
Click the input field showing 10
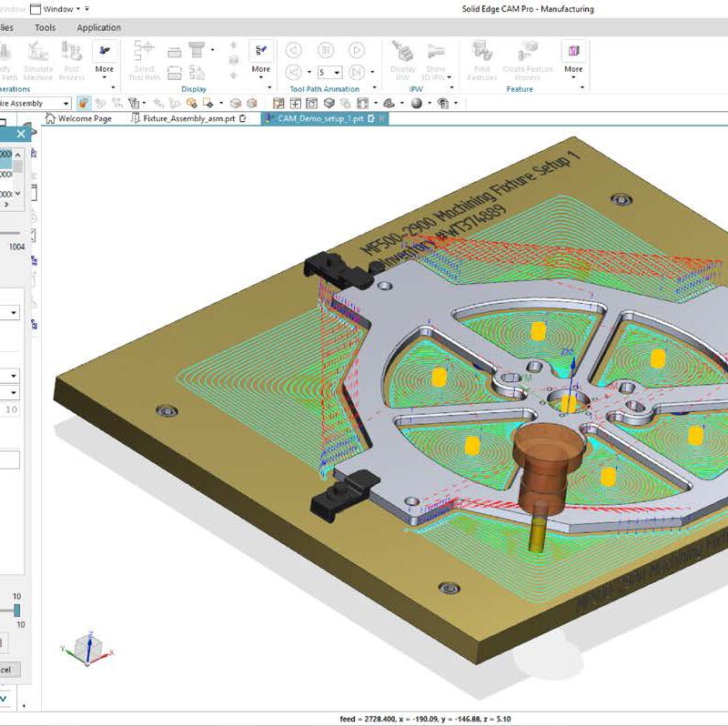pos(9,409)
